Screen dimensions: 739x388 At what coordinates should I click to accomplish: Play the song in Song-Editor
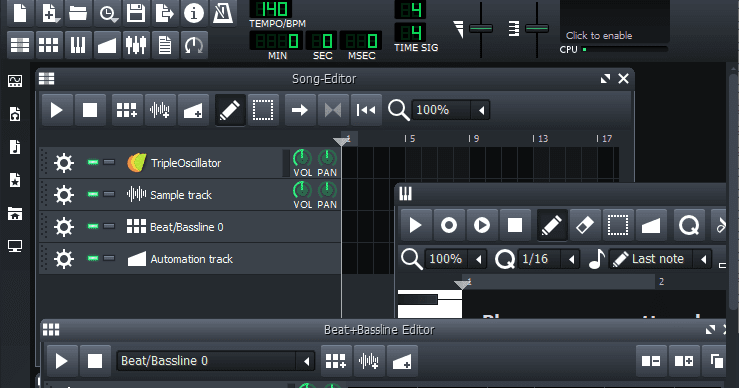(57, 110)
